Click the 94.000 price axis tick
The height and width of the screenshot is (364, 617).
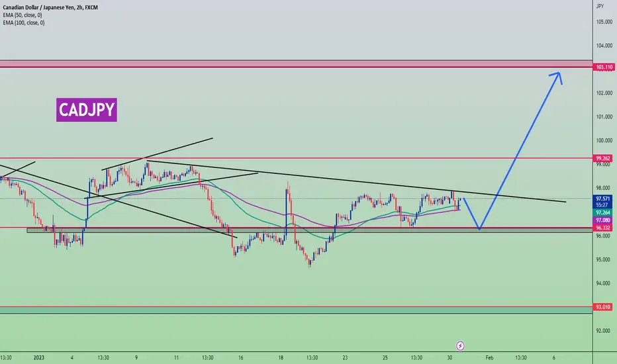604,283
